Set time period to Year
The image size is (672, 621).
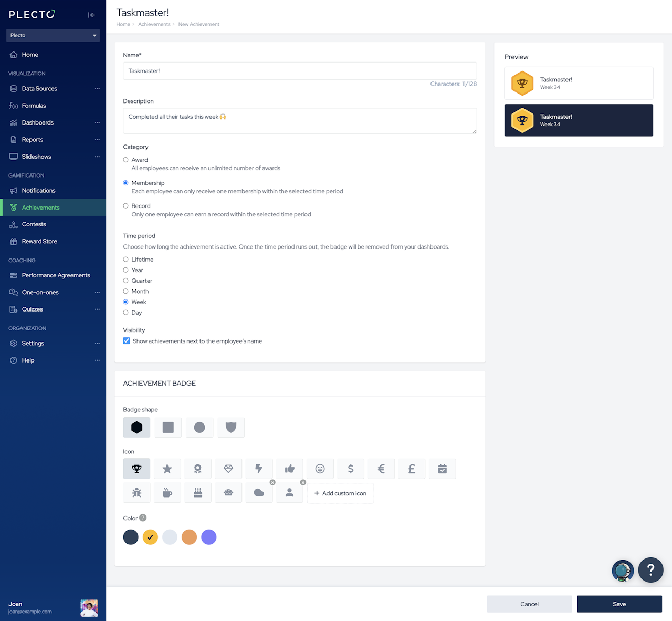[x=125, y=270]
